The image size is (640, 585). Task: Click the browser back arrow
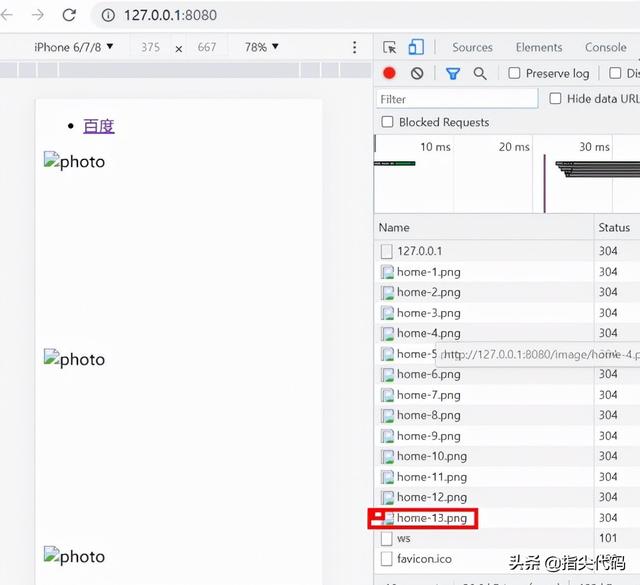pyautogui.click(x=6, y=15)
